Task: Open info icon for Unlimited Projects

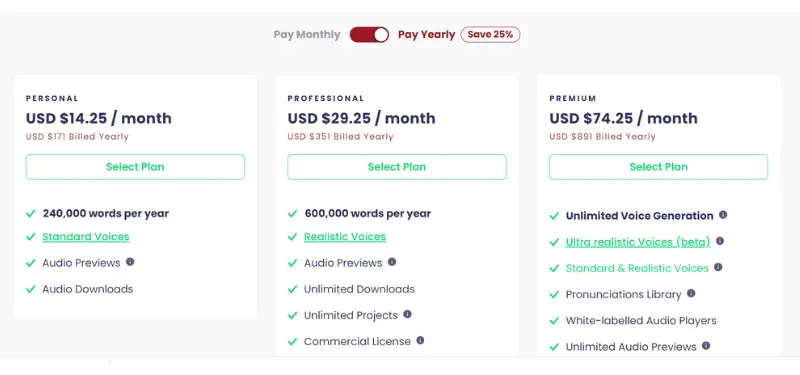Action: pos(407,314)
